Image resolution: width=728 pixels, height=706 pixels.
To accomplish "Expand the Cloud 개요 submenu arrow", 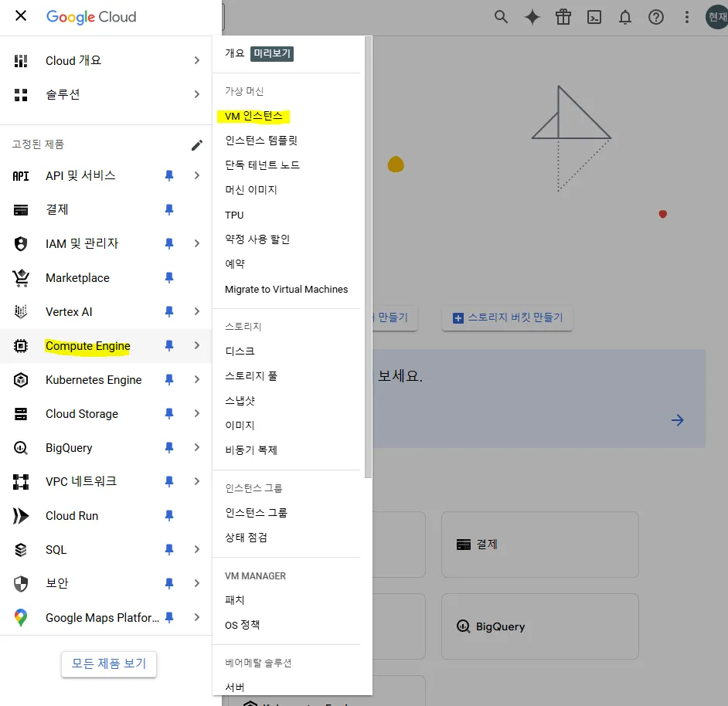I will click(197, 60).
